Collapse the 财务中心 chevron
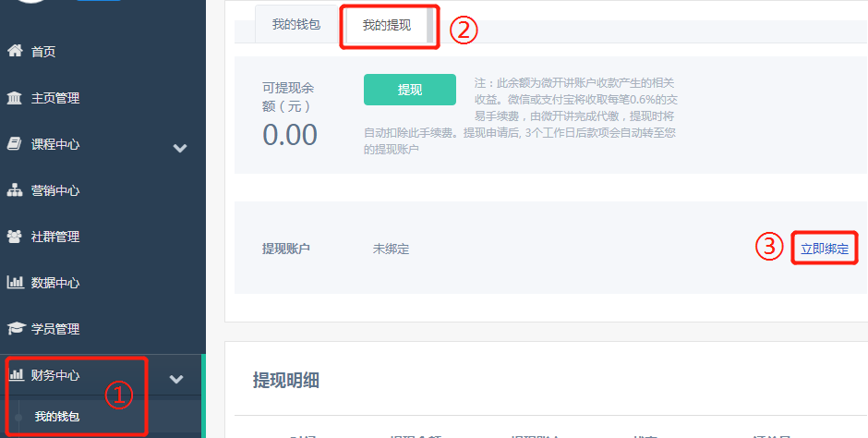 176,379
